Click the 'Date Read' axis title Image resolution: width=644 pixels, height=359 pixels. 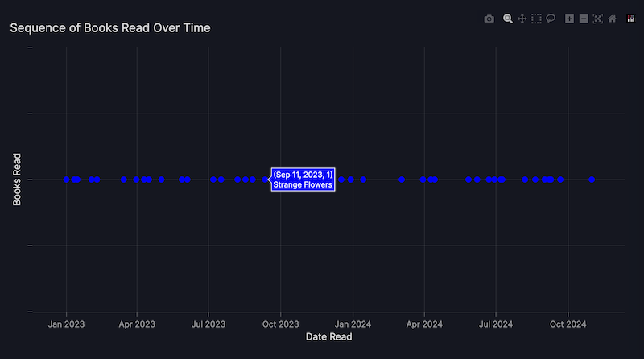(x=328, y=338)
